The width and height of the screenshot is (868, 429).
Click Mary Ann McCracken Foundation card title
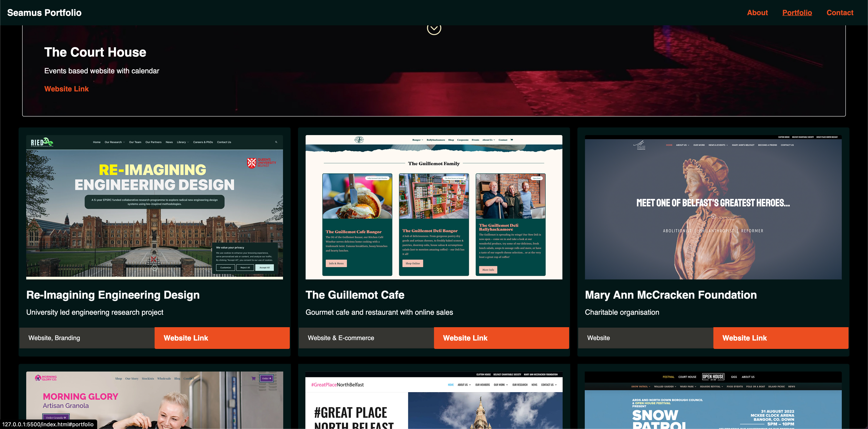[670, 295]
